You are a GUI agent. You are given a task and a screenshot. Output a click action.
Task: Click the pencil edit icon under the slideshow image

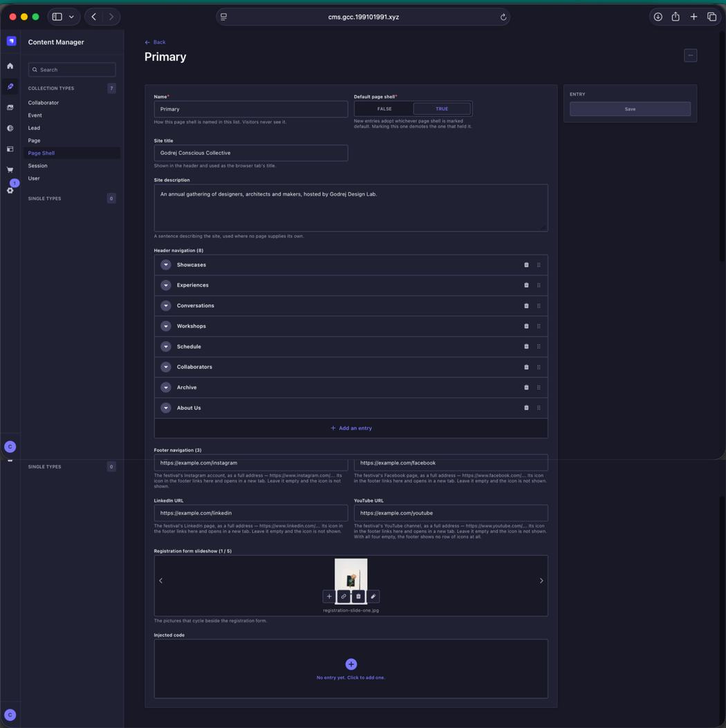click(x=373, y=596)
